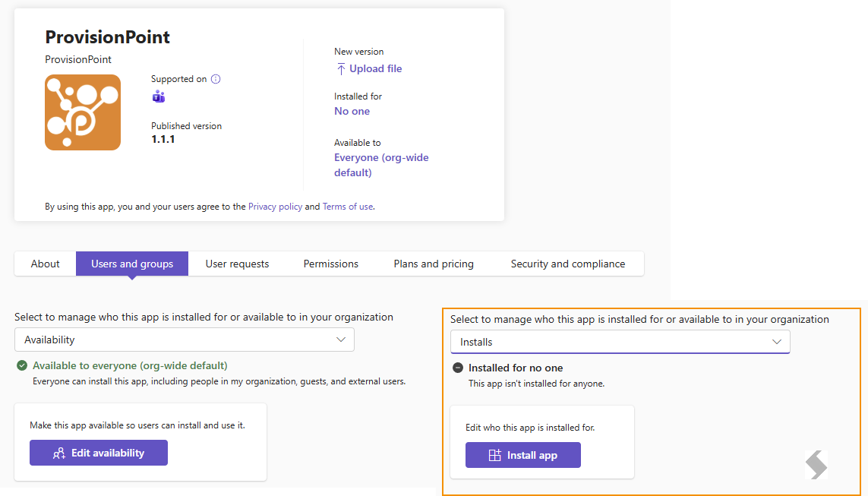Click the Upload file link

pos(375,68)
